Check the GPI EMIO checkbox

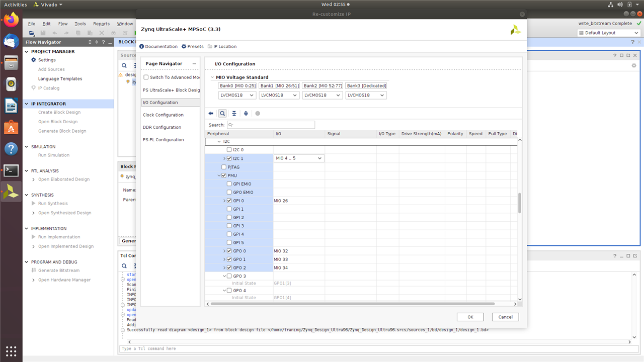[229, 184]
